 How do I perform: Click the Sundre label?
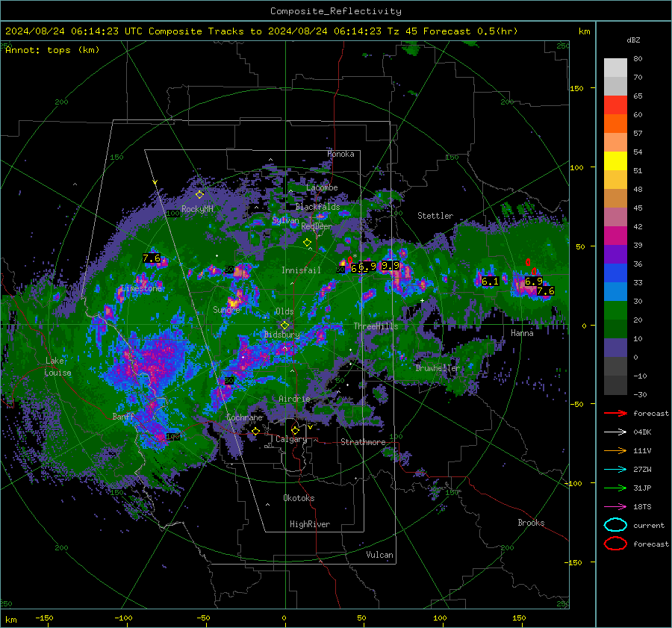pyautogui.click(x=226, y=310)
